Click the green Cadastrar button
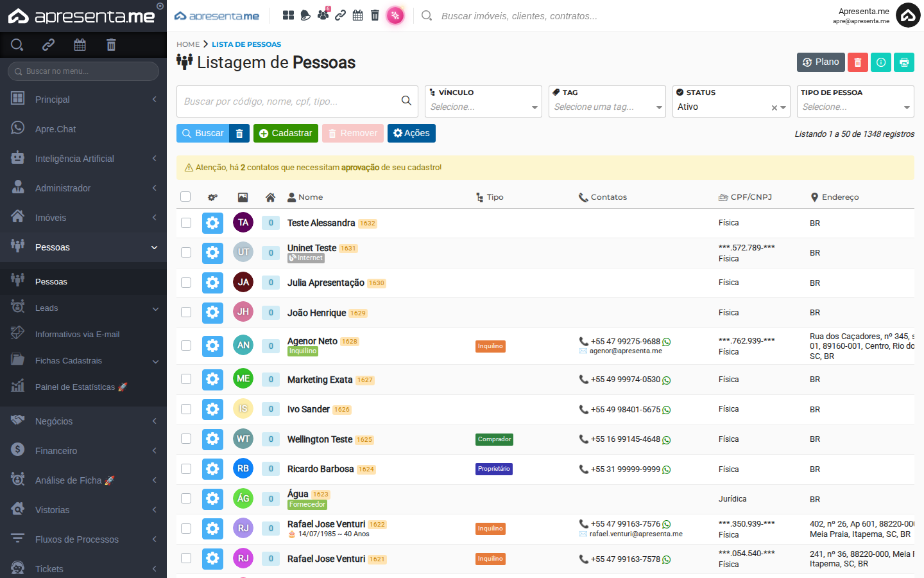The width and height of the screenshot is (924, 578). point(286,134)
